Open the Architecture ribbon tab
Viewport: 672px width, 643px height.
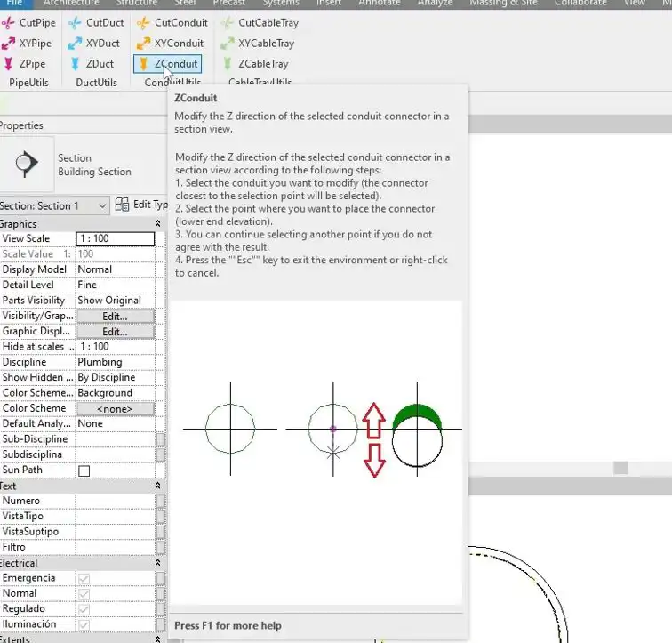click(71, 3)
